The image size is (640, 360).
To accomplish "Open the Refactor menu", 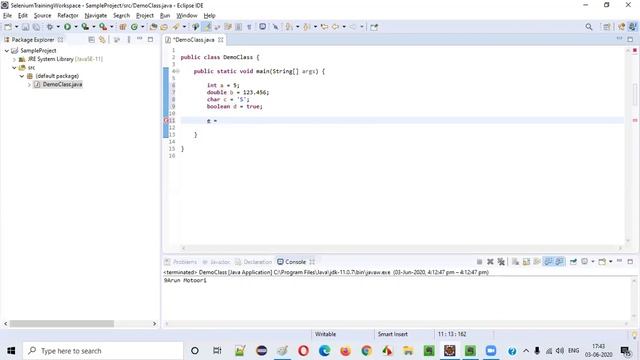I will 68,16.
